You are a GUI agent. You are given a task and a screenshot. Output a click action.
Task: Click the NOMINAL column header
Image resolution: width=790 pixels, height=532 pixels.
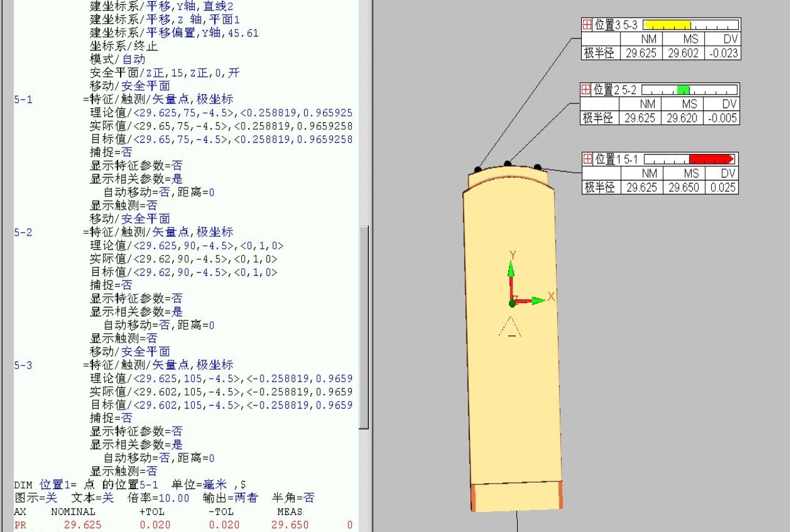click(73, 511)
